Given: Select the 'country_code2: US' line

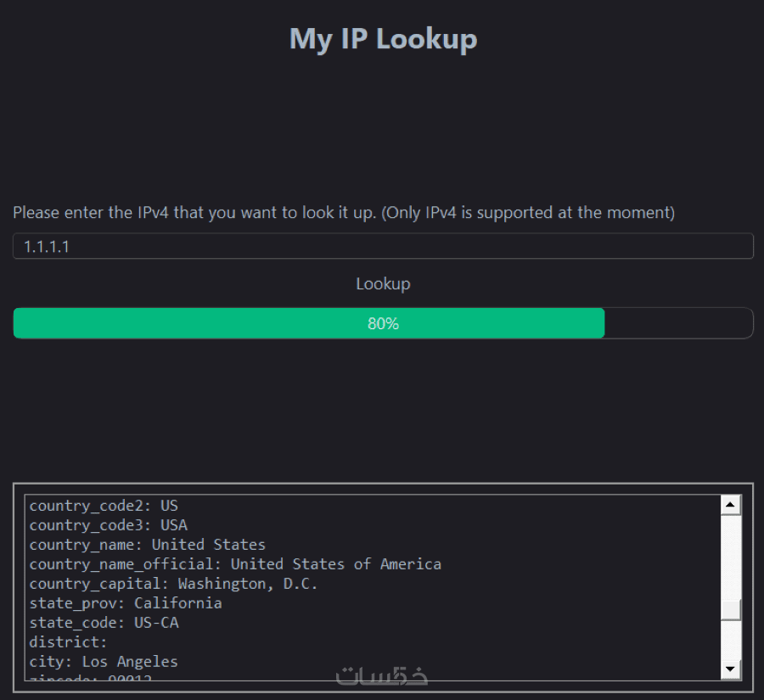Looking at the screenshot, I should click(x=104, y=506).
